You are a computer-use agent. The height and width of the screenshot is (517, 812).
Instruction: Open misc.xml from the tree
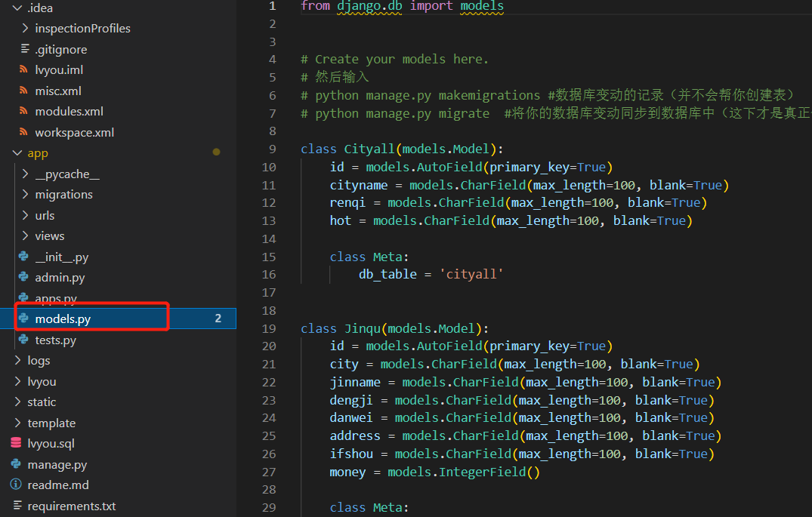[58, 91]
